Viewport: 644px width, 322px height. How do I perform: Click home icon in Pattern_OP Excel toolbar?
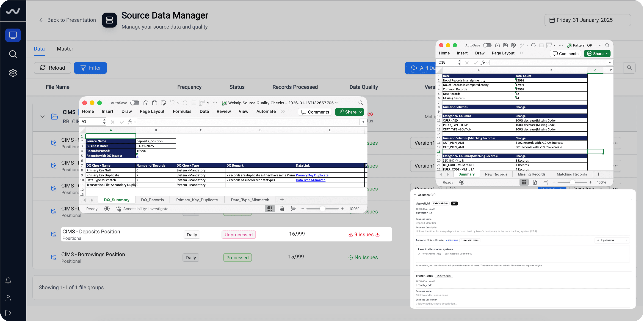coord(497,45)
